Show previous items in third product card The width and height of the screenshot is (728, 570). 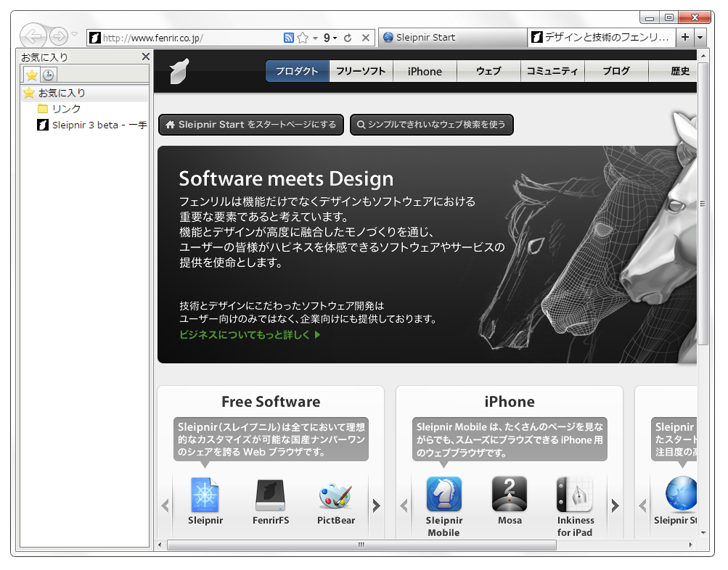(x=642, y=505)
